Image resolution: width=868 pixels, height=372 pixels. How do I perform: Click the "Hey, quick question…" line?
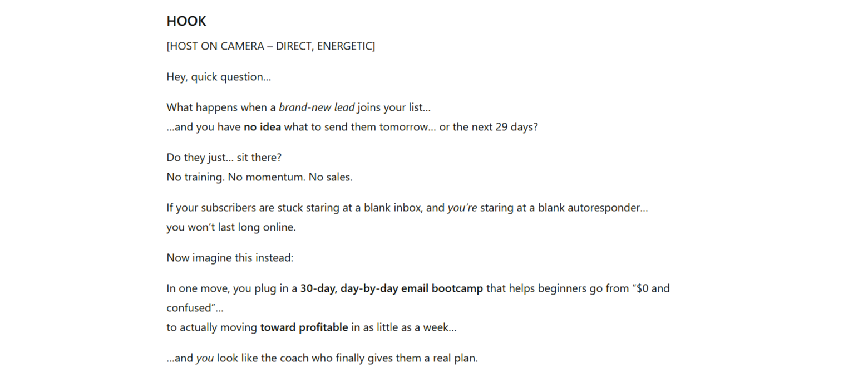point(219,77)
